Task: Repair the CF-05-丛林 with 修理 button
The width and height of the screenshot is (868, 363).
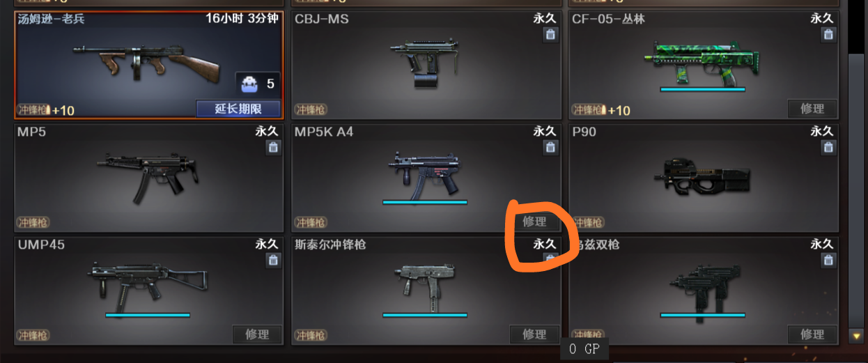Action: (x=812, y=109)
